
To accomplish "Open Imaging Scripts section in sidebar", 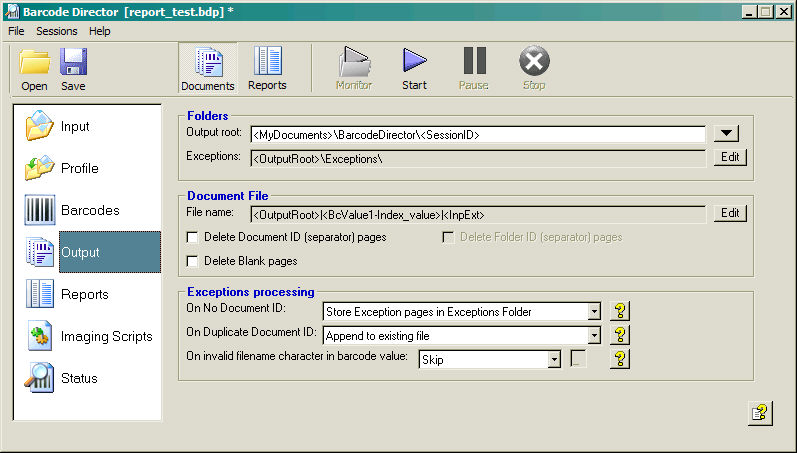I will pyautogui.click(x=87, y=336).
